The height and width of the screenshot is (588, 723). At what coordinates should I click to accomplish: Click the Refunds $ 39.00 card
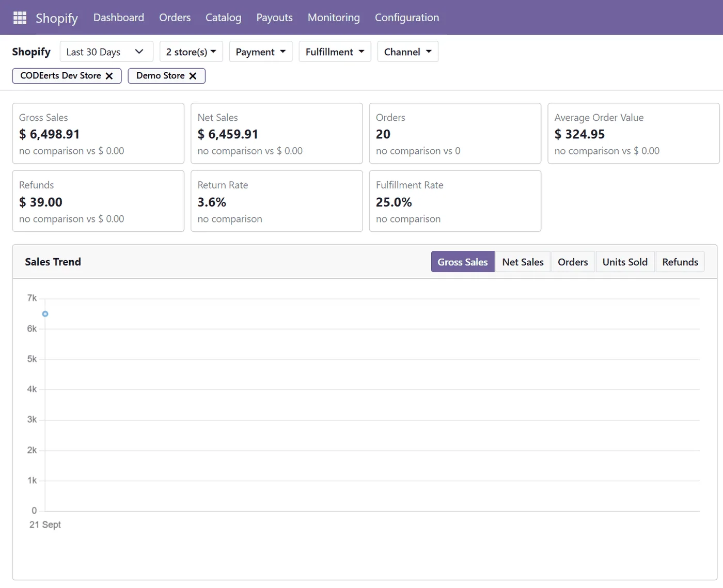coord(98,201)
